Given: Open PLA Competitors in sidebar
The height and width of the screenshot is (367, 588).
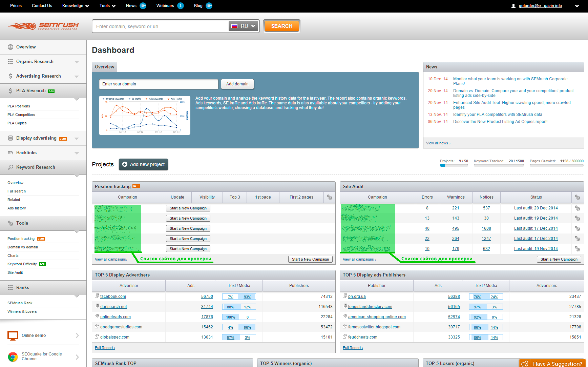Looking at the screenshot, I should tap(21, 115).
